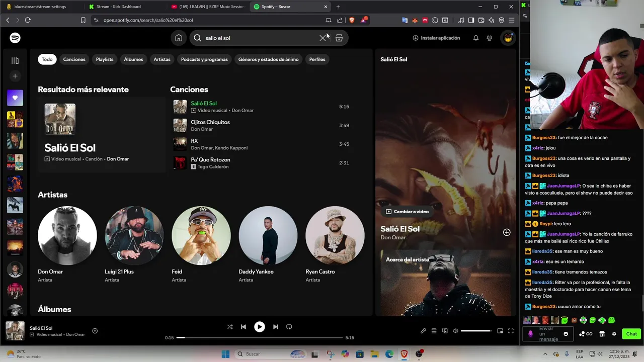Click Don Omar link under right panel title
The image size is (644, 362).
393,237
